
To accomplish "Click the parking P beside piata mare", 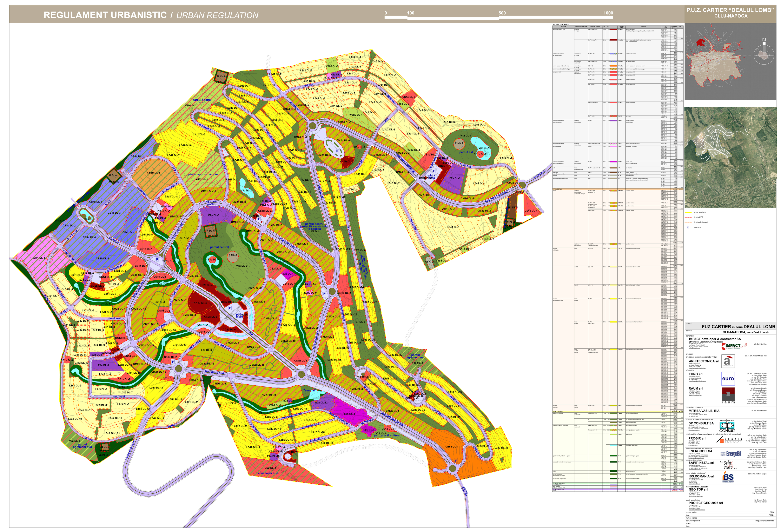I will pyautogui.click(x=230, y=308).
